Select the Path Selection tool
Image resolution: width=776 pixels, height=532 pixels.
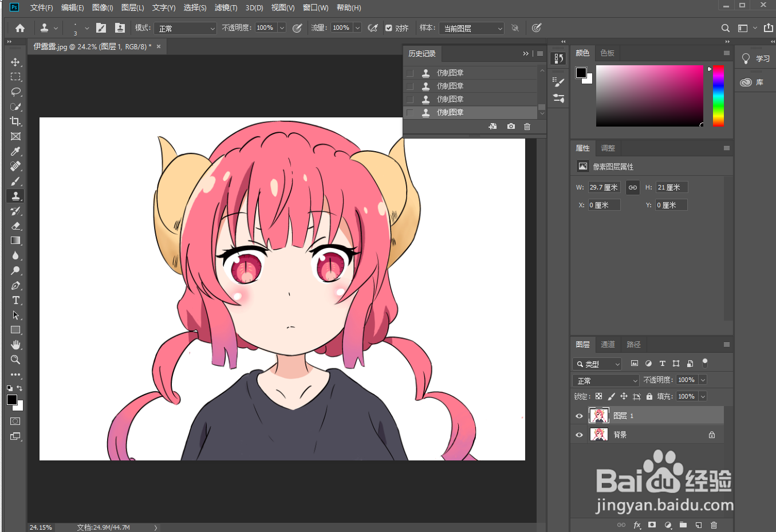click(15, 315)
